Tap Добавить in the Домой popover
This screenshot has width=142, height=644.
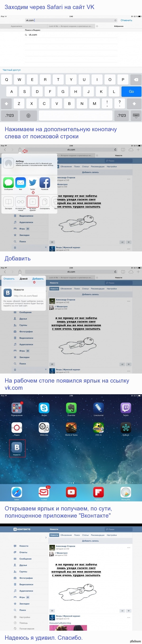point(38,279)
